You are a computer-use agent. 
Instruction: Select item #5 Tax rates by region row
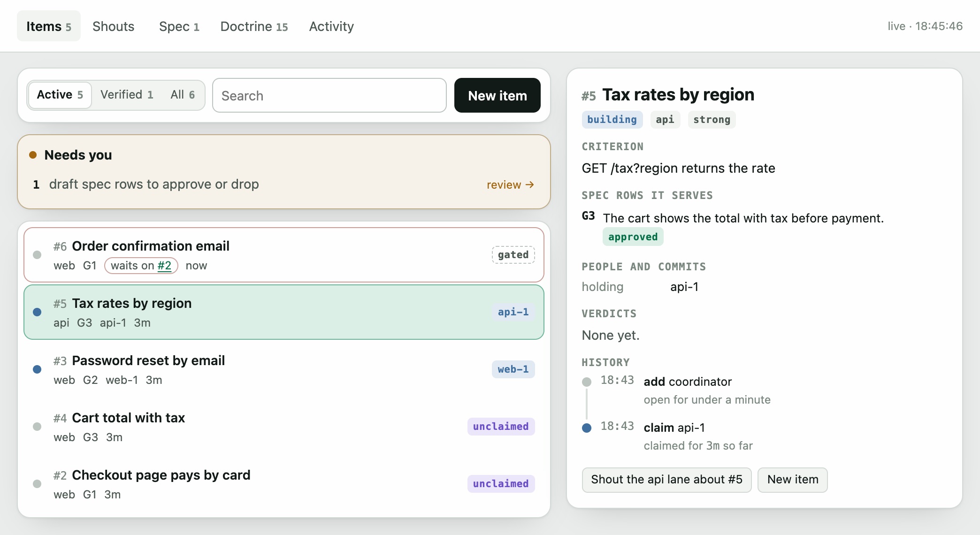(x=283, y=312)
